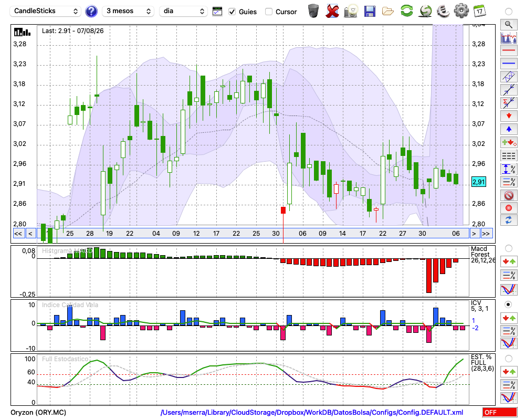Open the 3 mesos period dropdown
The width and height of the screenshot is (525, 420).
(128, 11)
